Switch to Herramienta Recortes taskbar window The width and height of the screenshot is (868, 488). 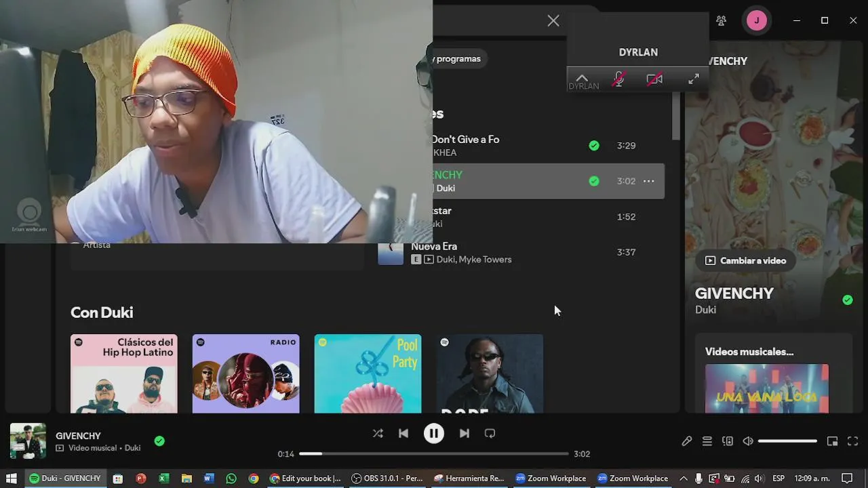pos(469,479)
